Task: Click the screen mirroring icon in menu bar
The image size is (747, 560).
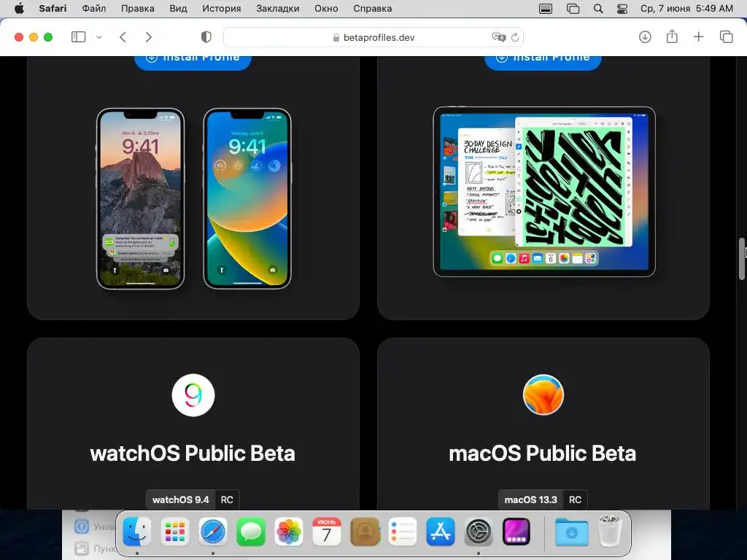Action: pos(573,9)
